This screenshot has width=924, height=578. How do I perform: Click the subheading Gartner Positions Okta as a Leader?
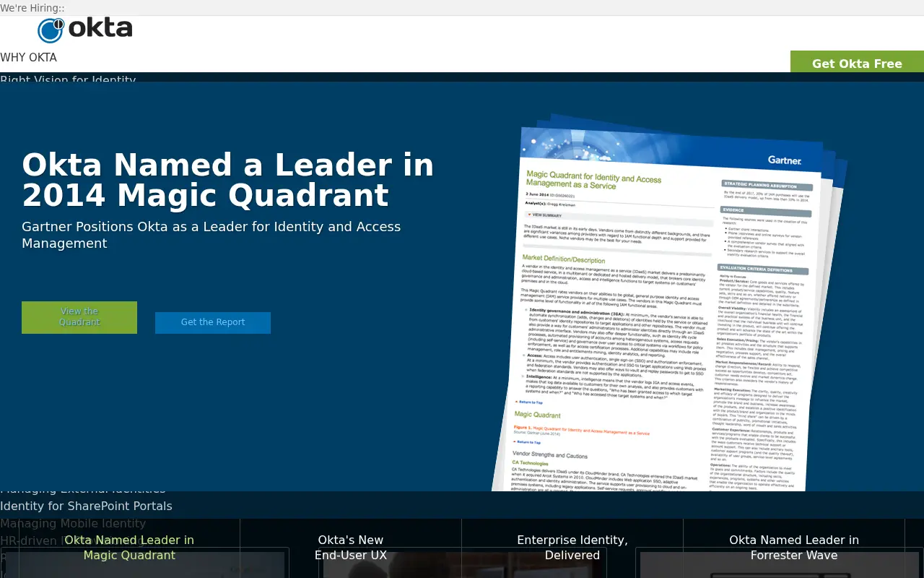click(x=211, y=235)
